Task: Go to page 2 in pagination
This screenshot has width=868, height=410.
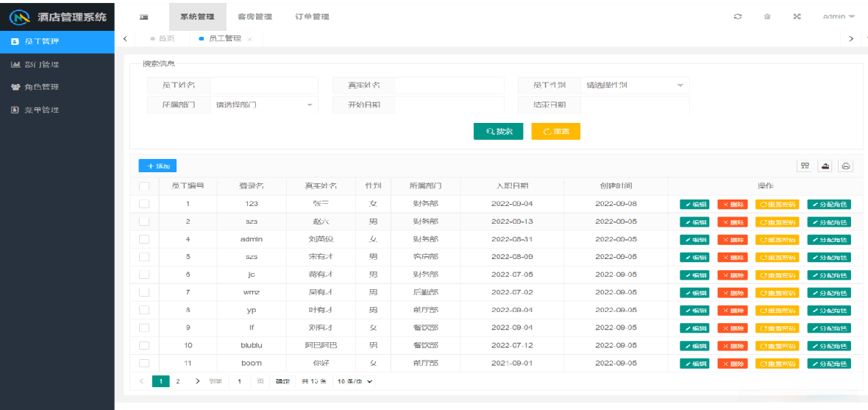Action: click(178, 381)
